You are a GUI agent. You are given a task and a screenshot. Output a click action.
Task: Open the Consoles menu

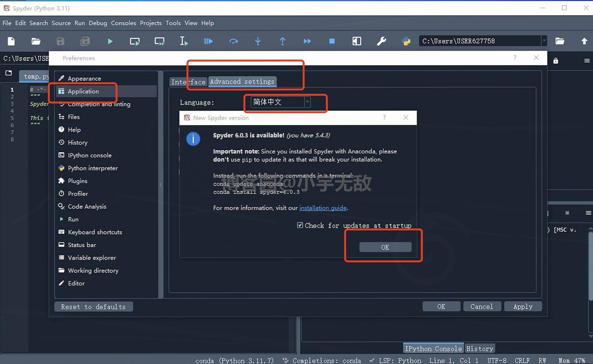click(x=123, y=23)
